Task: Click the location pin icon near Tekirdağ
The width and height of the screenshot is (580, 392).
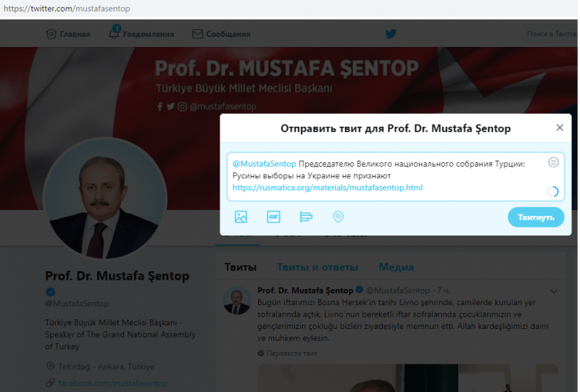Action: [x=50, y=367]
